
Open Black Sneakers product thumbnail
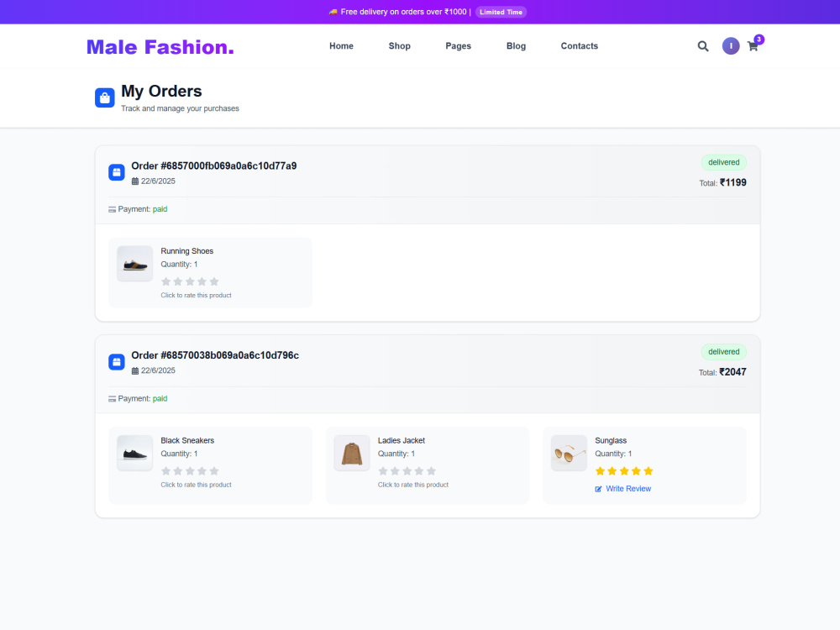[135, 454]
